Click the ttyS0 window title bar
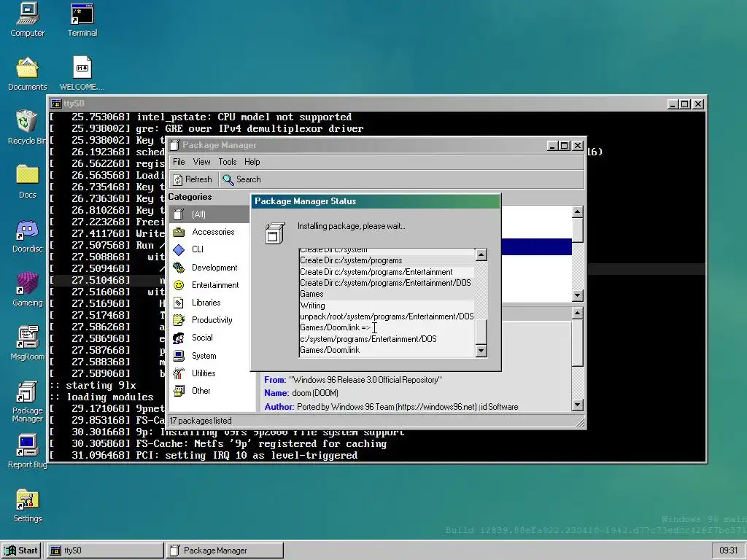 (x=357, y=104)
